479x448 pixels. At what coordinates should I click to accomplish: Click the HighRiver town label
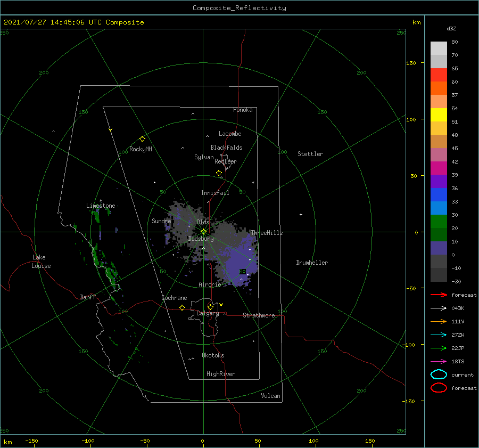click(x=220, y=374)
